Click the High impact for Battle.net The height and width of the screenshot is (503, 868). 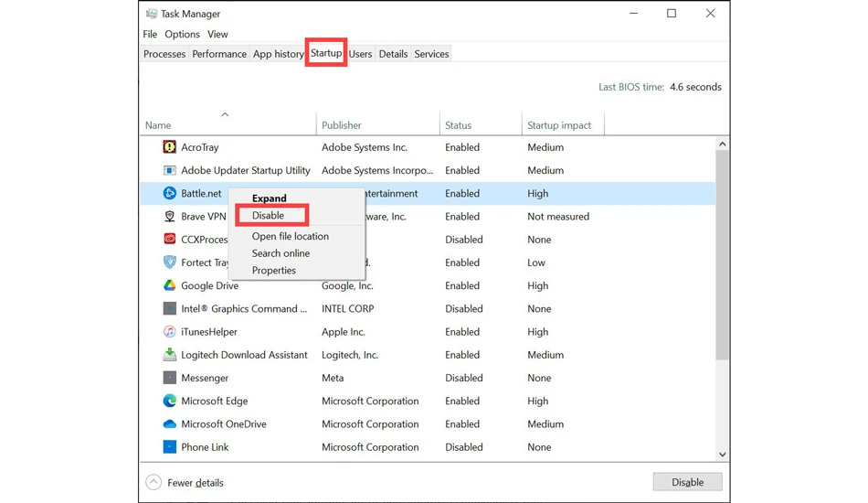point(537,193)
